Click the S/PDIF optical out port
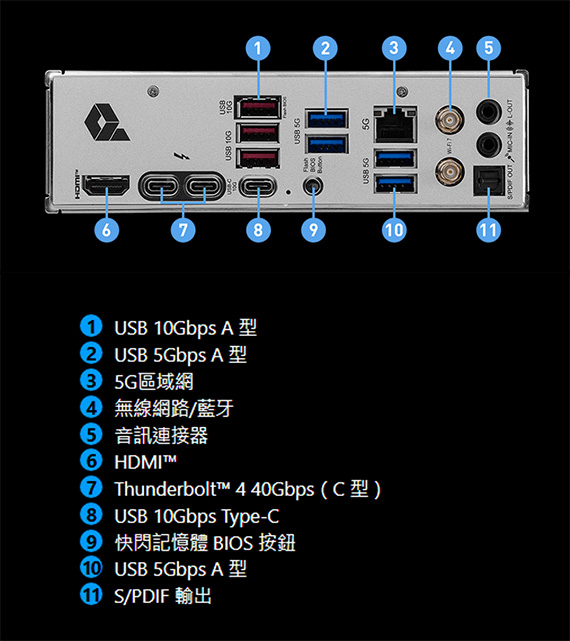Viewport: 570px width, 641px height. pos(488,181)
